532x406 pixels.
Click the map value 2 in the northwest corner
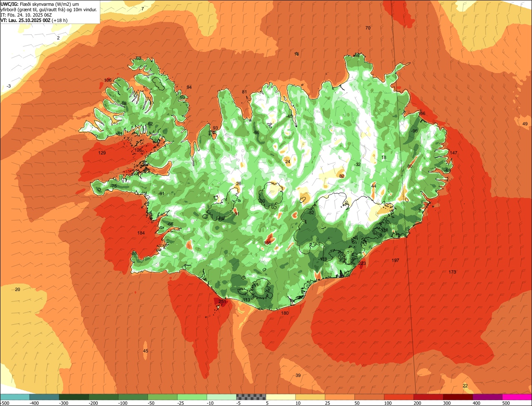58,38
